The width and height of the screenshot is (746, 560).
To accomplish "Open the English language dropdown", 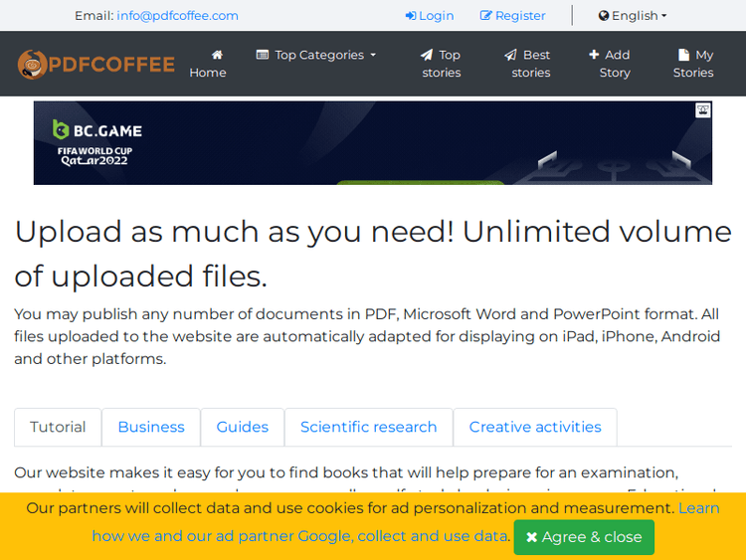I will pos(634,16).
